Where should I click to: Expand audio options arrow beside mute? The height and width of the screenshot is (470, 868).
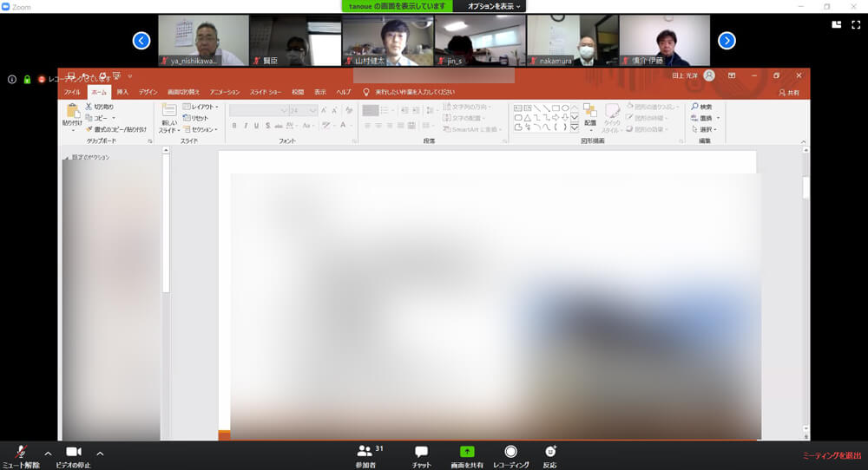click(x=48, y=453)
